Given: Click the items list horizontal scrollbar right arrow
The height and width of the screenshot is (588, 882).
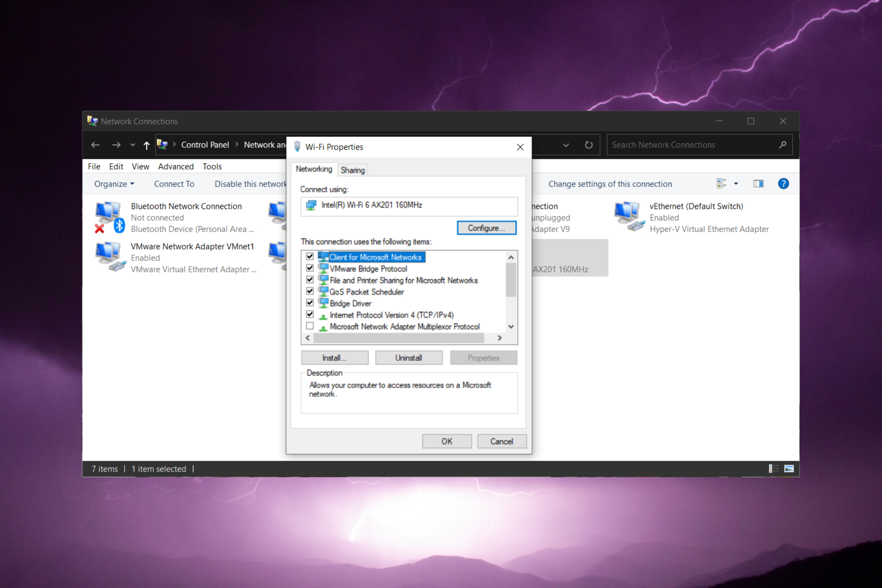Looking at the screenshot, I should point(499,338).
